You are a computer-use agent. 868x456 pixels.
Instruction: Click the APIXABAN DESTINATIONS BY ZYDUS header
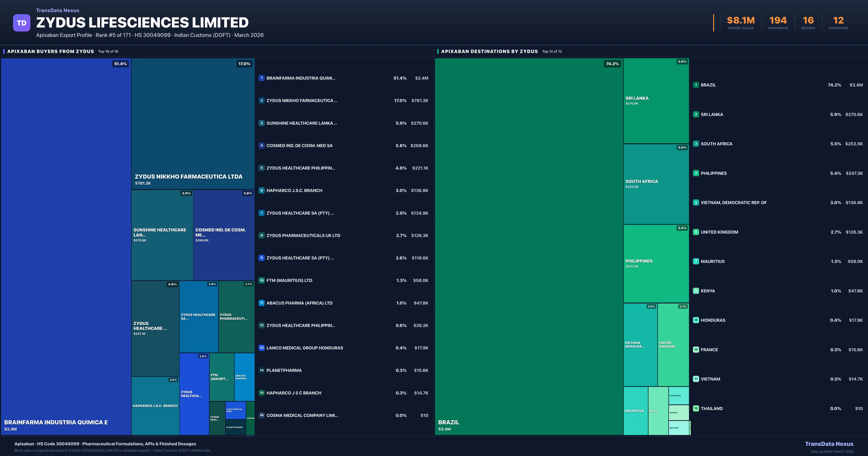point(489,51)
